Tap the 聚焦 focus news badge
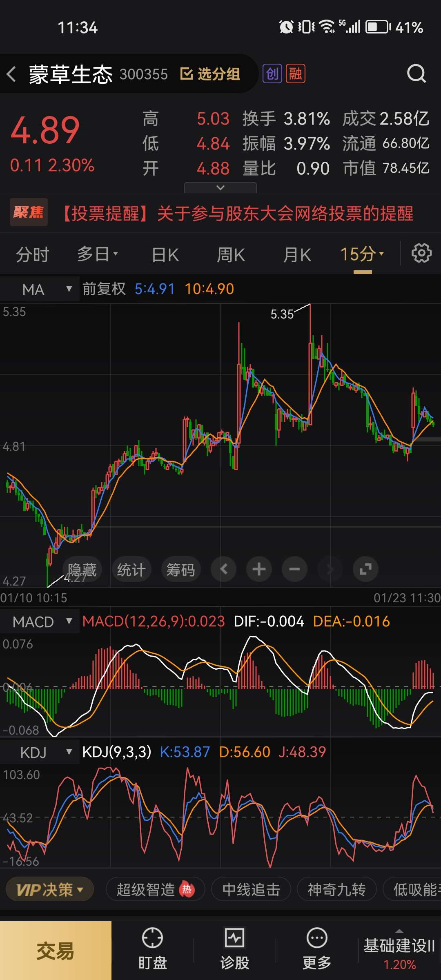The height and width of the screenshot is (980, 441). tap(29, 212)
